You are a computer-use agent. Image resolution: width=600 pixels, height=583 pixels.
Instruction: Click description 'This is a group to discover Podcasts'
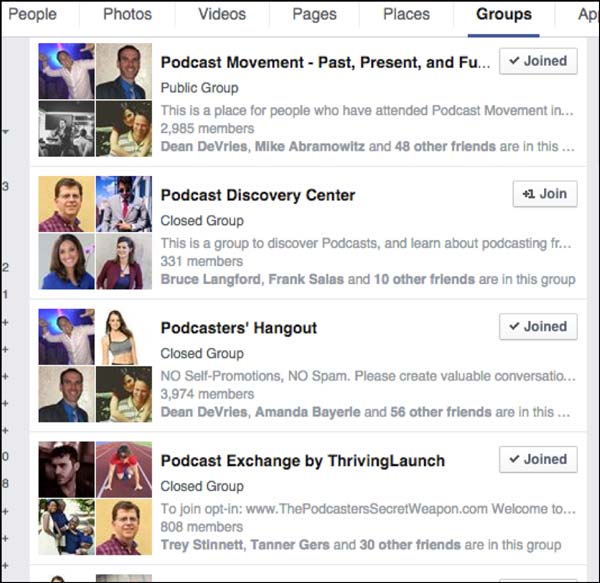[x=366, y=243]
